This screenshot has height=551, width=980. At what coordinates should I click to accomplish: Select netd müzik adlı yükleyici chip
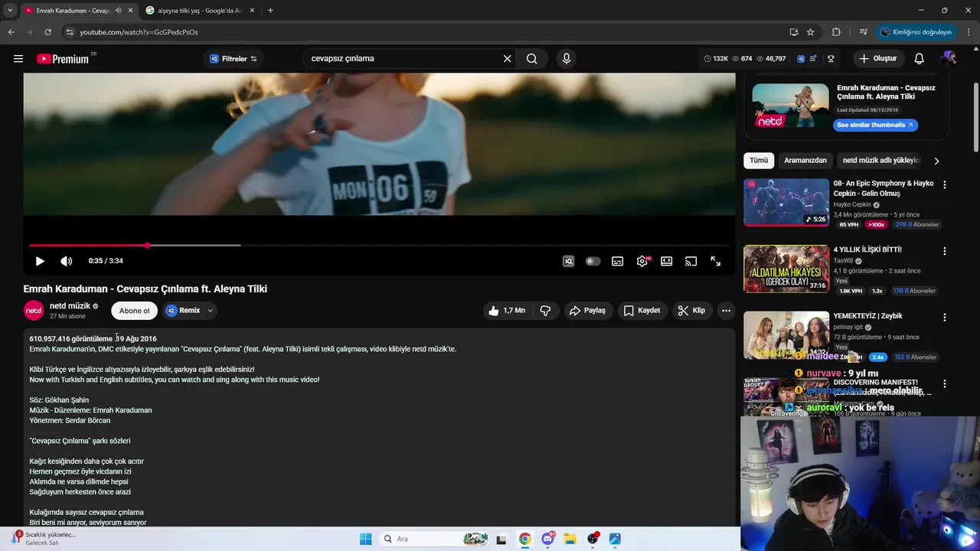tap(881, 161)
